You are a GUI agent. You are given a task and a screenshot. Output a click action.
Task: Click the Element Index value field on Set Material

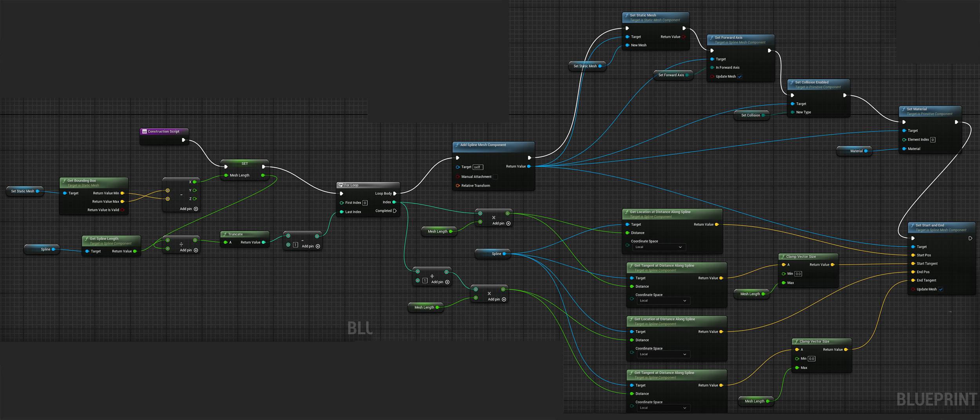coord(933,140)
